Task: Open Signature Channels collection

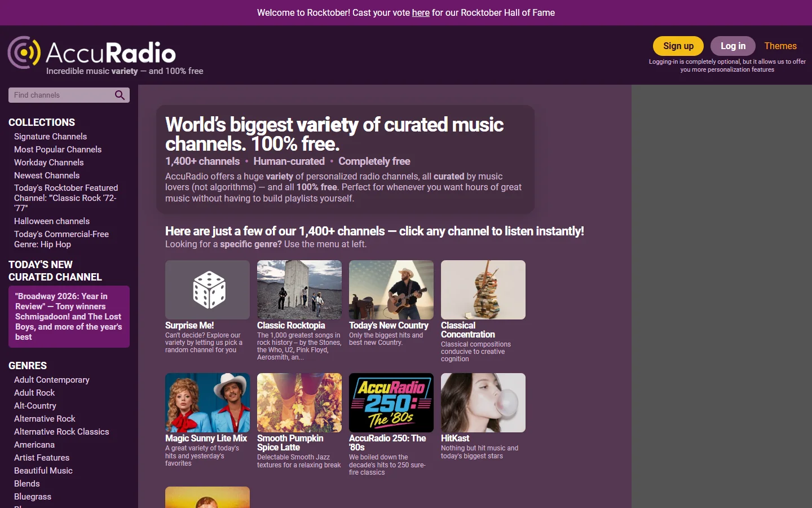Action: [50, 137]
